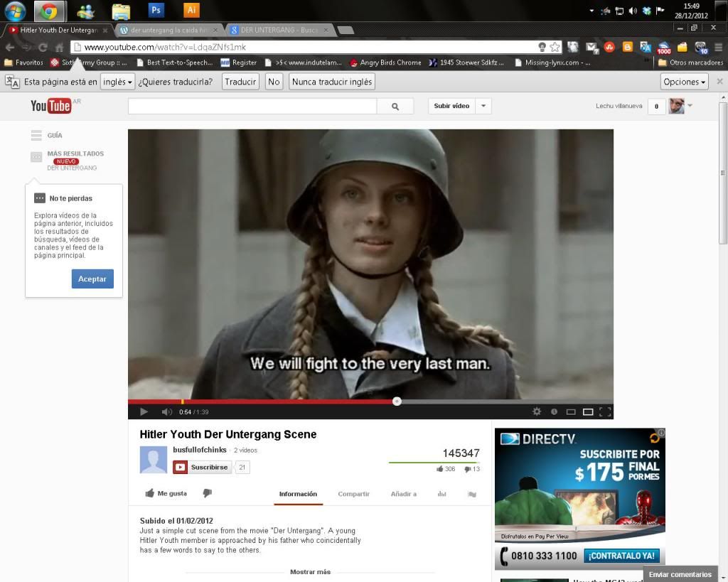Open the Añadir a tab
This screenshot has height=582, width=728.
[404, 494]
